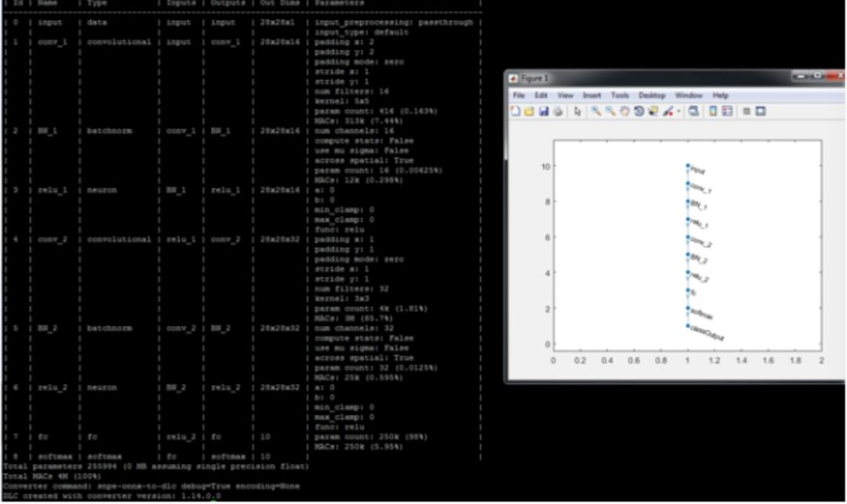Click the 'BN_2' node in the Figure 1 plot

(x=688, y=255)
